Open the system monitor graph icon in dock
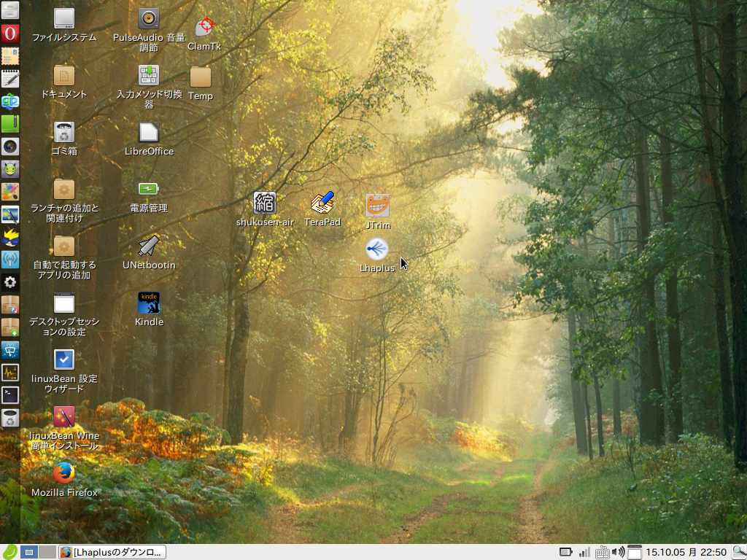 click(10, 373)
